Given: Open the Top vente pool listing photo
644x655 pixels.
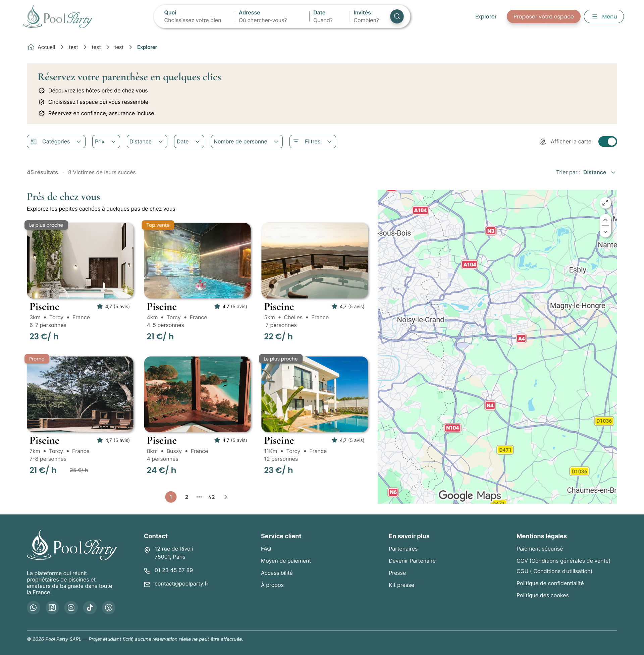Looking at the screenshot, I should [x=197, y=260].
